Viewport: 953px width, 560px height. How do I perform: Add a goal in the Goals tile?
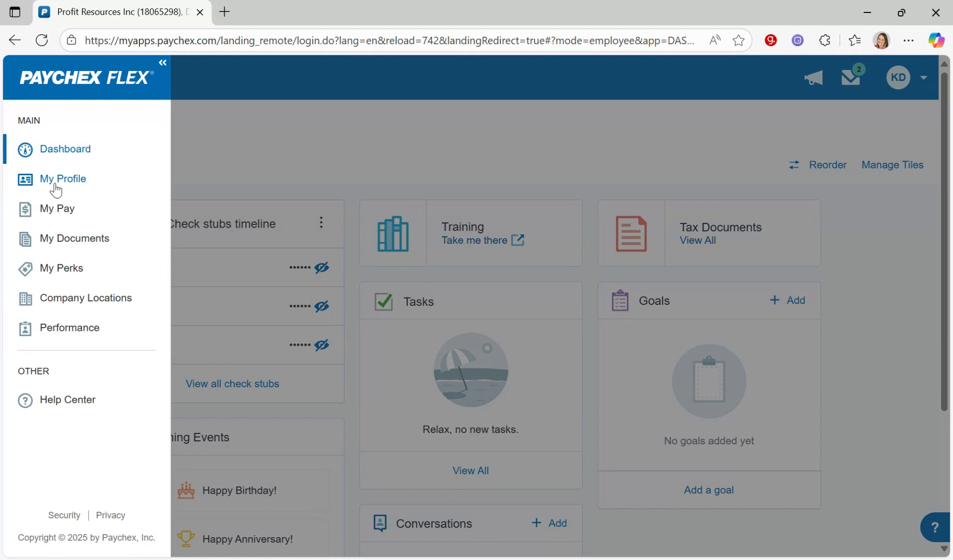[708, 489]
